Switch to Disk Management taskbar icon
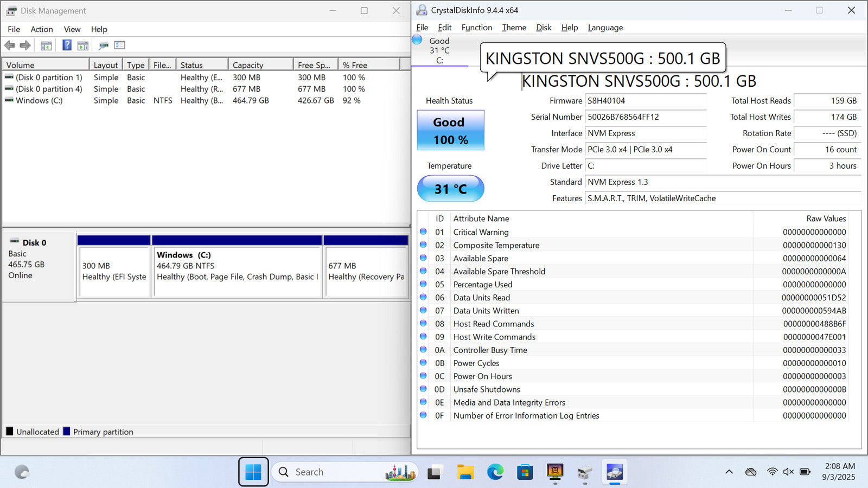Image resolution: width=868 pixels, height=488 pixels. (x=584, y=472)
